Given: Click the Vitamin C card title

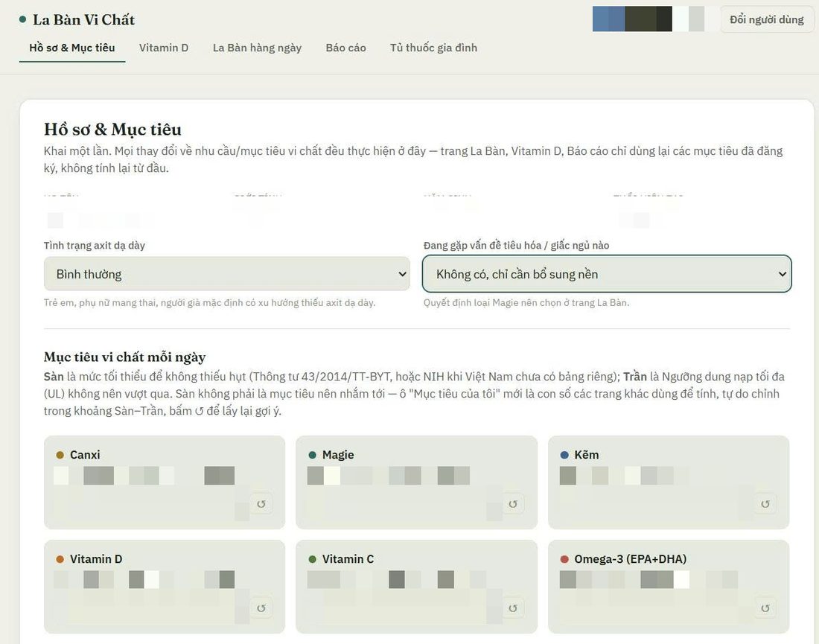Looking at the screenshot, I should click(348, 559).
